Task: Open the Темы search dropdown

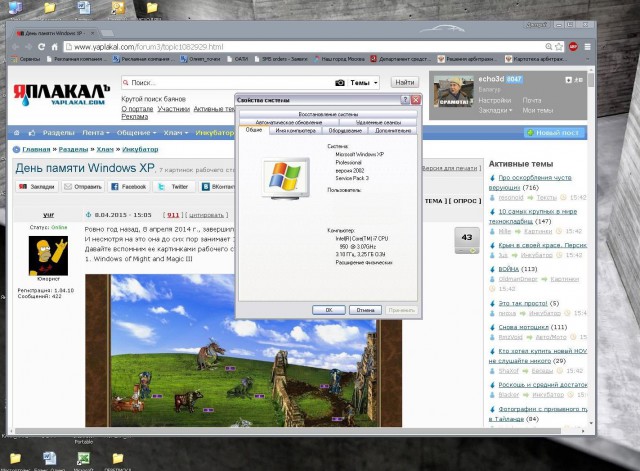Action: point(363,83)
